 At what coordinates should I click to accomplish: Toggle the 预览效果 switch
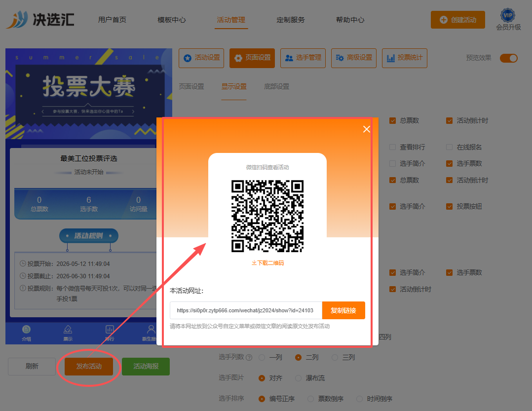509,58
